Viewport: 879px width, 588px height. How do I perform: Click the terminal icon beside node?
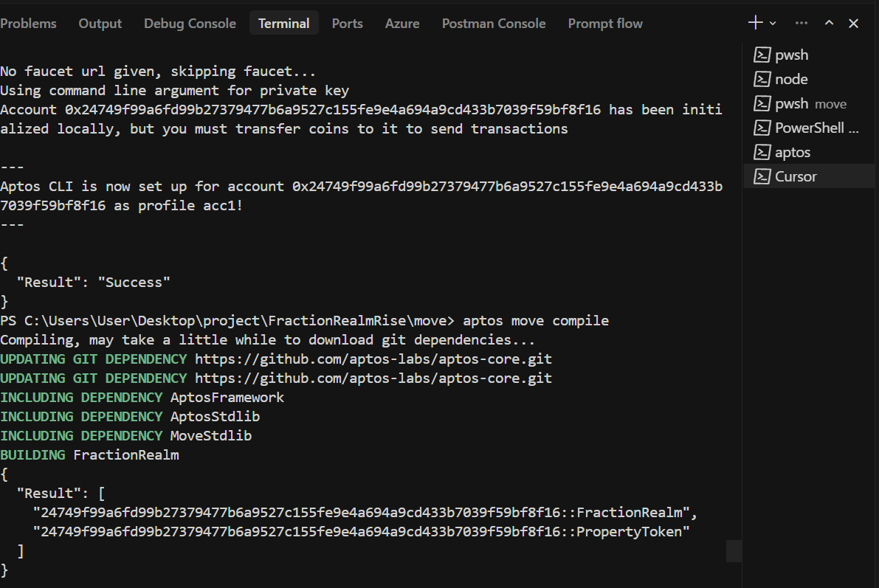[x=762, y=79]
